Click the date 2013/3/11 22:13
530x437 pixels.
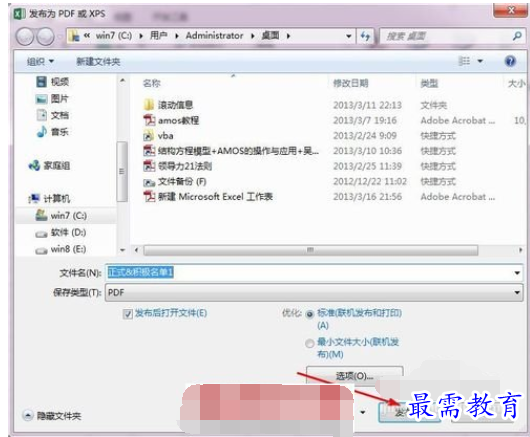click(x=367, y=105)
